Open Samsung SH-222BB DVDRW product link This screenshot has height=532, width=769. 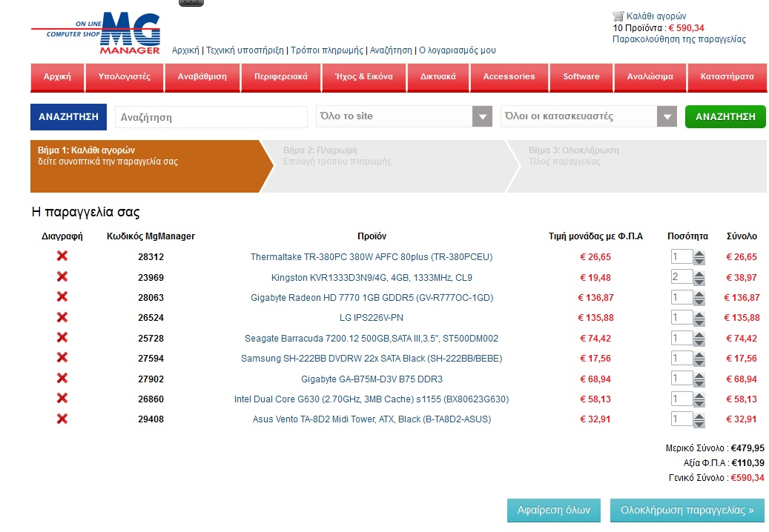(x=372, y=358)
